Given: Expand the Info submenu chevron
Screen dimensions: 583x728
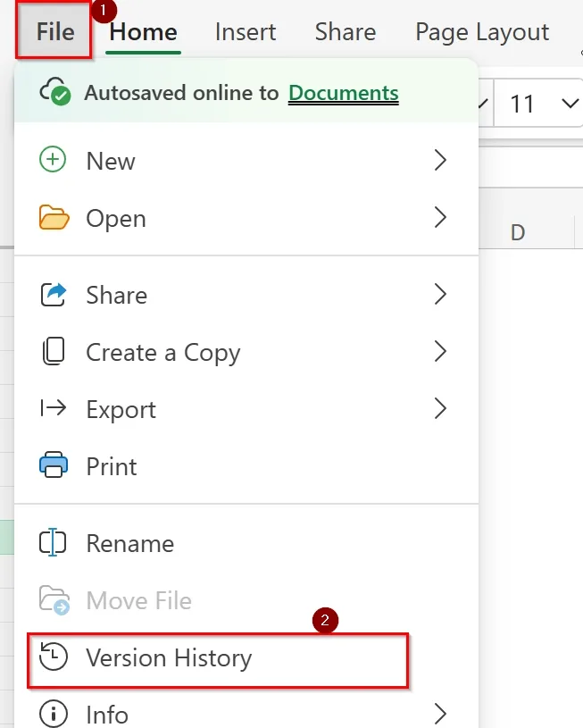Looking at the screenshot, I should tap(440, 714).
